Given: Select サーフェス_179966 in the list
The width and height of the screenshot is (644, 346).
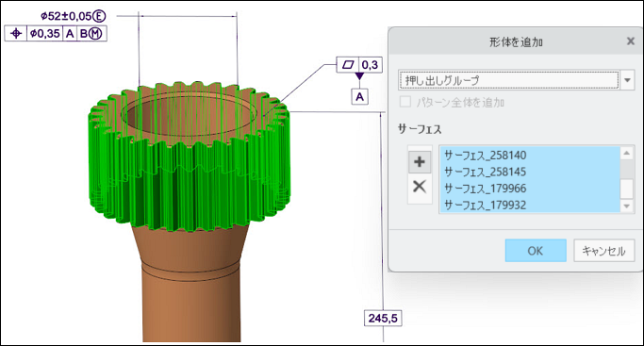Looking at the screenshot, I should pos(529,189).
